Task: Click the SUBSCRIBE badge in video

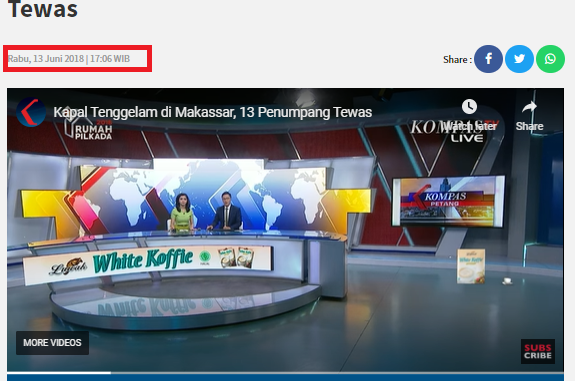Action: [x=538, y=351]
